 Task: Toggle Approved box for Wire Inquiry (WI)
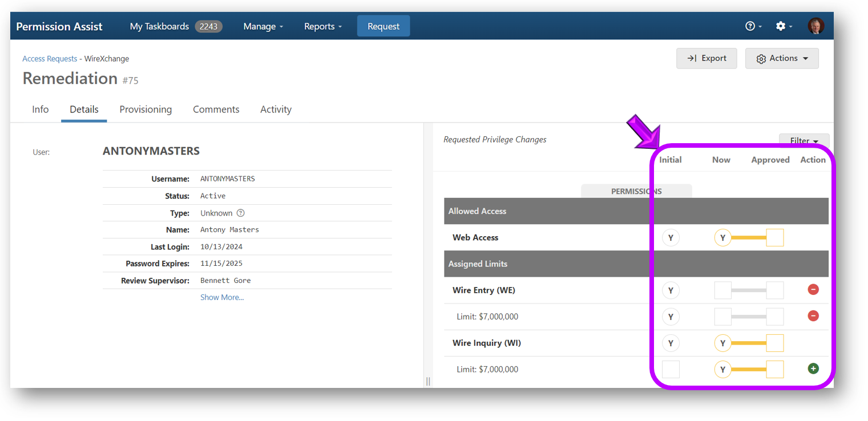click(x=774, y=343)
